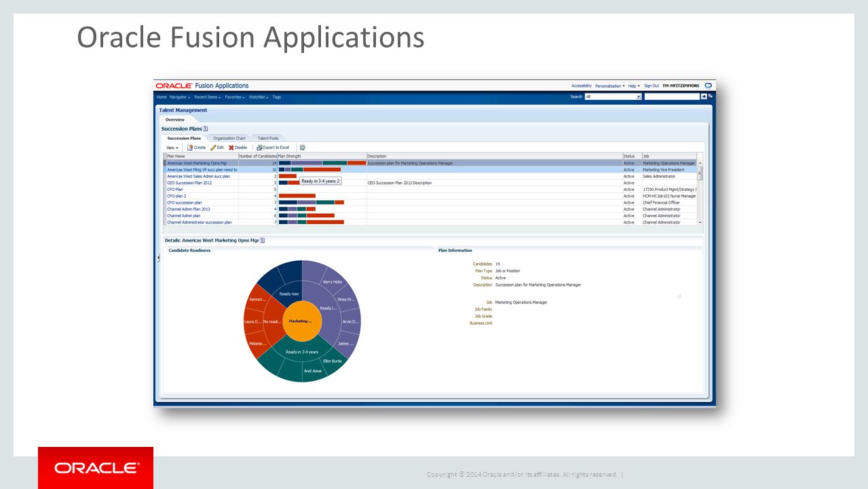Image resolution: width=868 pixels, height=489 pixels.
Task: Click orange Marketing center of sunburst chart
Action: pyautogui.click(x=302, y=321)
